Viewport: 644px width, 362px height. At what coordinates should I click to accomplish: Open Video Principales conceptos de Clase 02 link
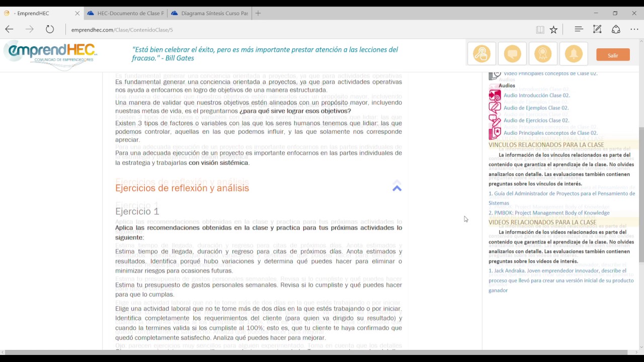point(550,74)
